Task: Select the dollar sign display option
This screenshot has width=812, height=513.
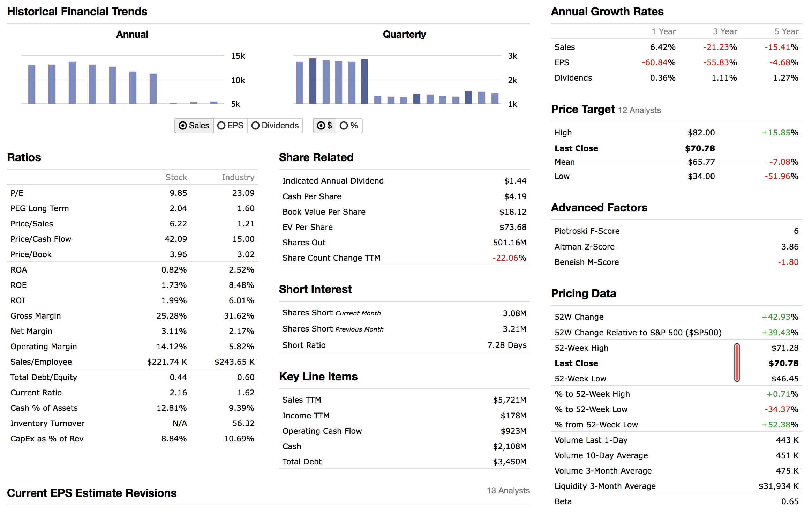Action: (324, 126)
